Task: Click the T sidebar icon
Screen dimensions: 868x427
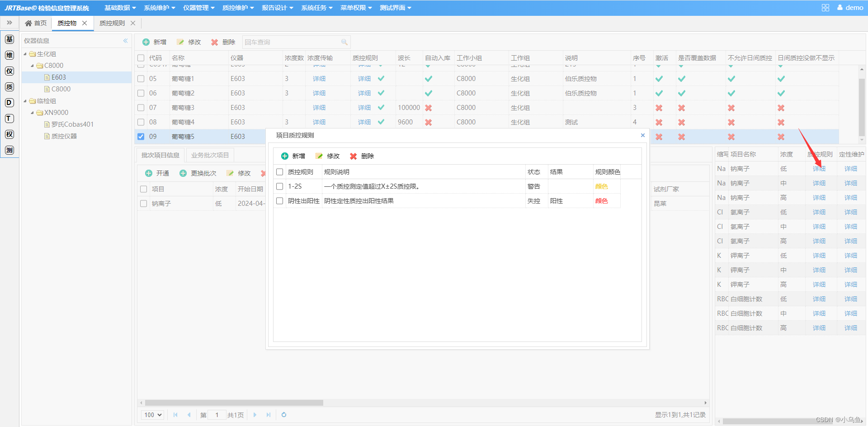Action: coord(9,119)
